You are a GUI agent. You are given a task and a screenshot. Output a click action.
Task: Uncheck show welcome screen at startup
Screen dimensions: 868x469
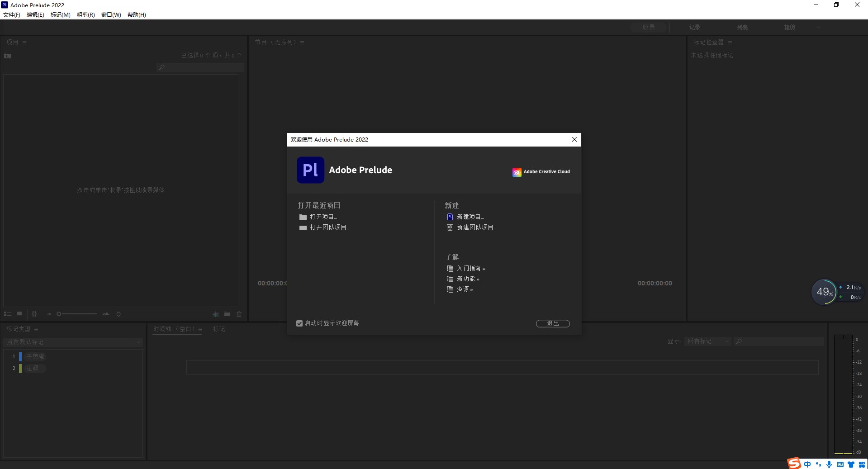[x=299, y=323]
